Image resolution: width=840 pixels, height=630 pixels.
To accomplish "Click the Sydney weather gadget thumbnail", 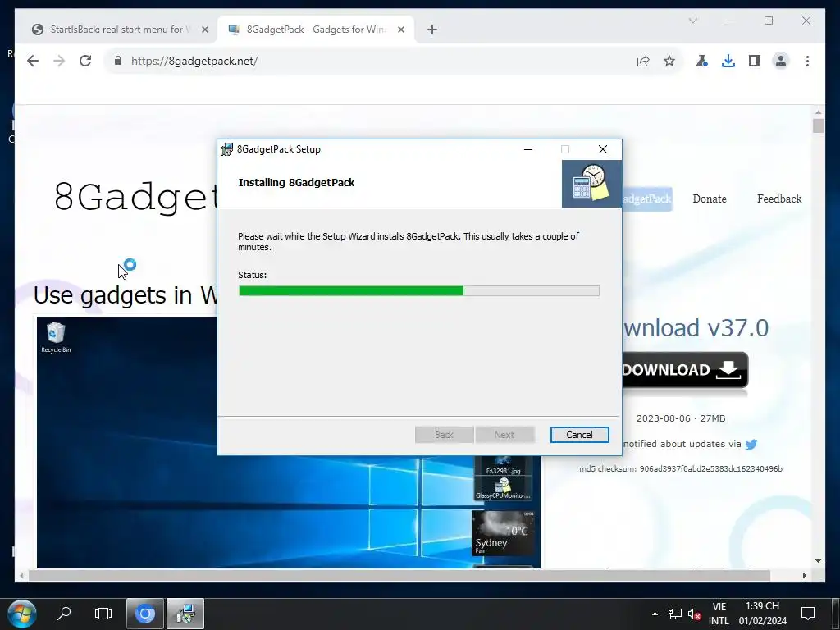I will [503, 533].
